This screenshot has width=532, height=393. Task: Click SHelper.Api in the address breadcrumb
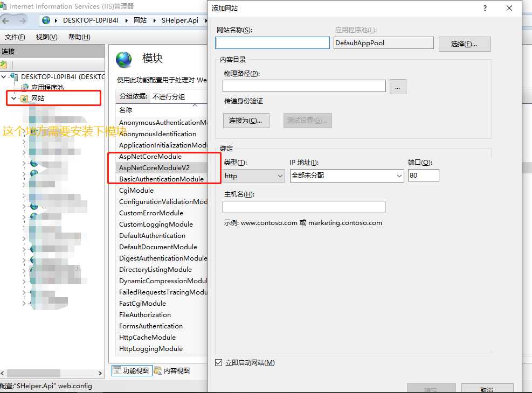180,20
